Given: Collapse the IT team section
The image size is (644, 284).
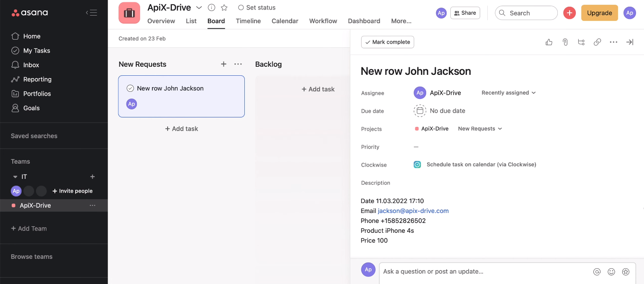Looking at the screenshot, I should point(16,176).
